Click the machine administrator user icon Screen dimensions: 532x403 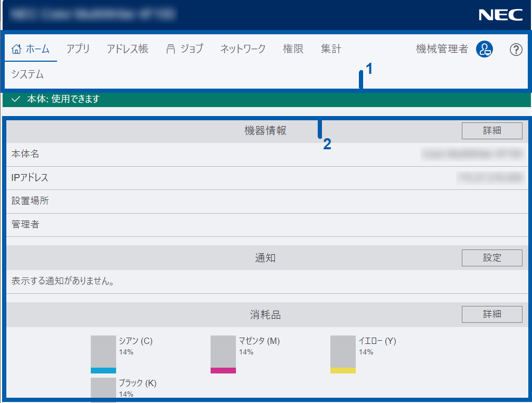[484, 49]
